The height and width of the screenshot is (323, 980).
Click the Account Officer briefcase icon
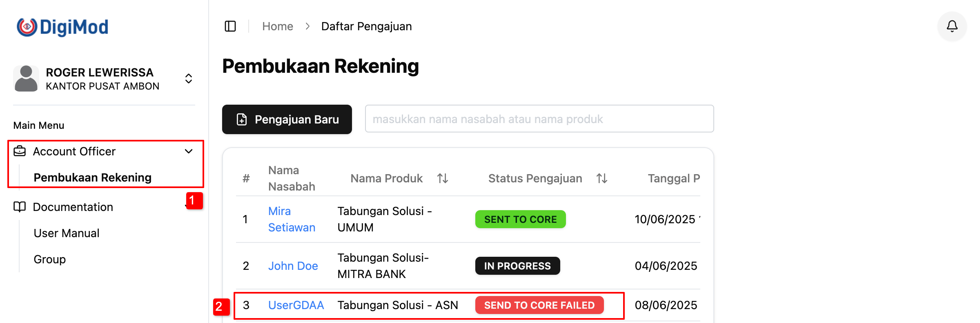tap(20, 151)
